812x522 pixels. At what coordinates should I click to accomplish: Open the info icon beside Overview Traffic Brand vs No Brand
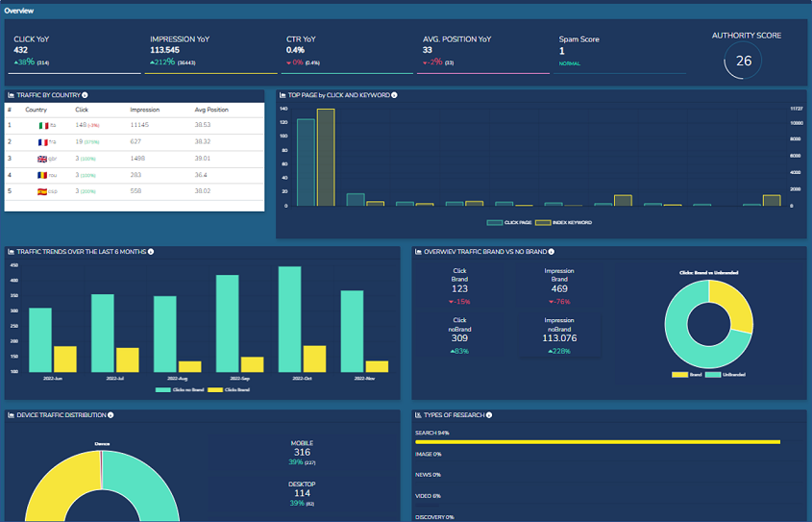pyautogui.click(x=551, y=252)
